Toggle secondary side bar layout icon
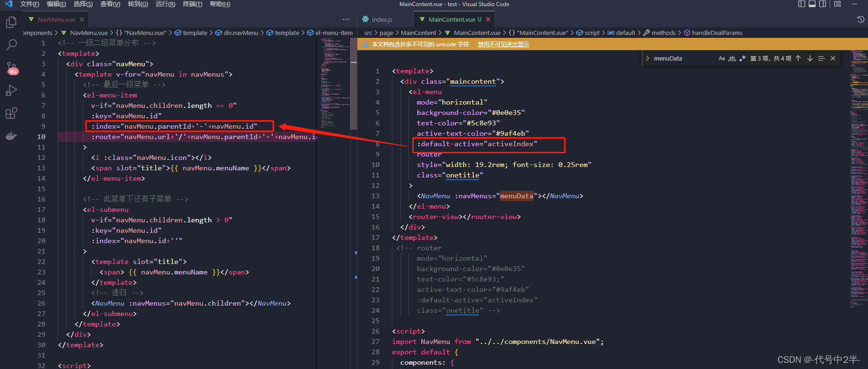 (823, 4)
